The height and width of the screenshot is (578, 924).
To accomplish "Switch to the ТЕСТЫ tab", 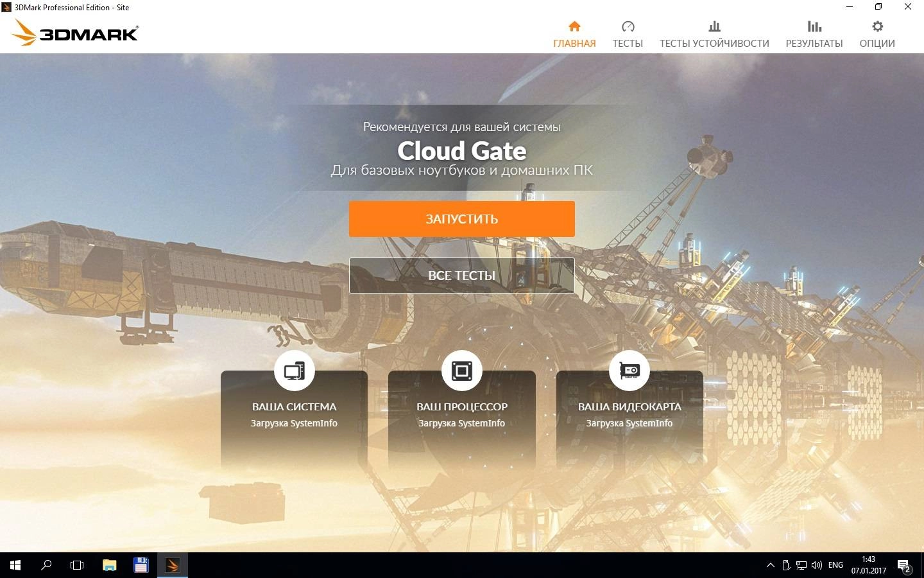I will point(628,35).
